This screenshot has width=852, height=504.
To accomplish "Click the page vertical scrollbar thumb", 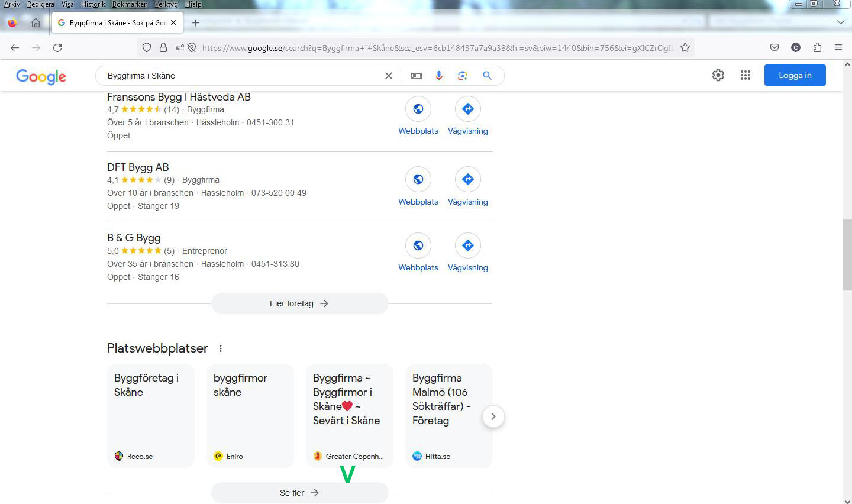I will (847, 254).
